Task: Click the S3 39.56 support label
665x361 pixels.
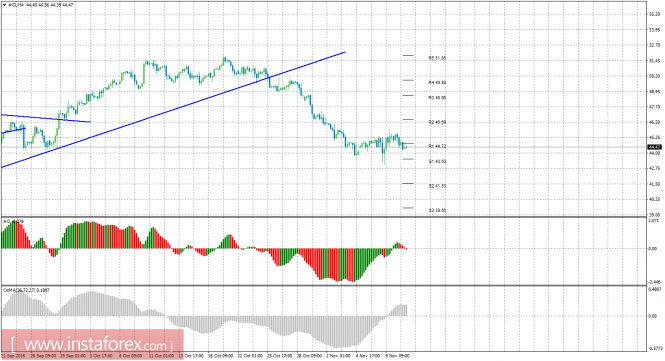Action: click(x=437, y=210)
